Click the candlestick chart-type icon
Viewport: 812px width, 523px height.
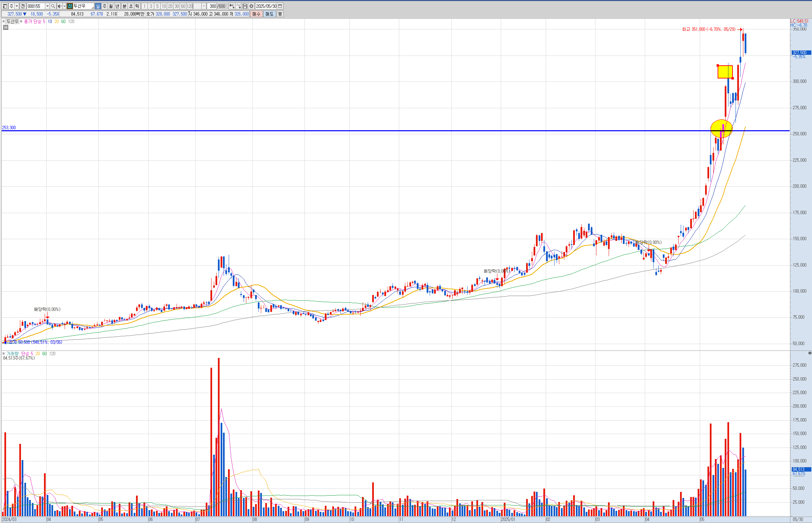pyautogui.click(x=232, y=6)
